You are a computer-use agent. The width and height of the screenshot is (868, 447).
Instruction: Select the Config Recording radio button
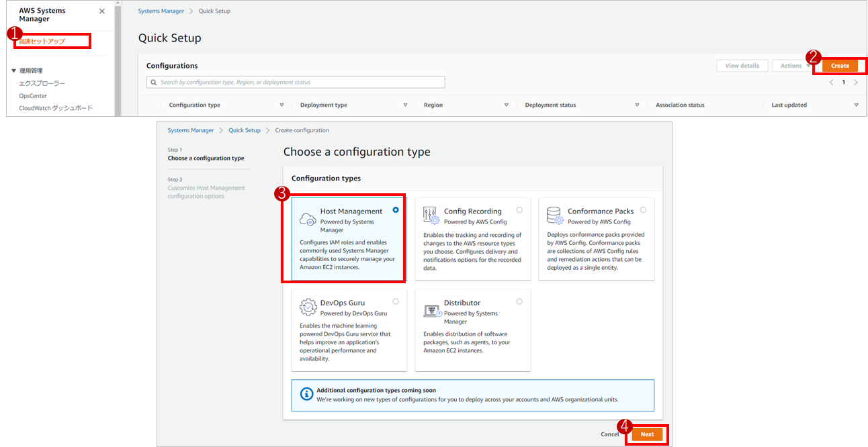coord(519,210)
